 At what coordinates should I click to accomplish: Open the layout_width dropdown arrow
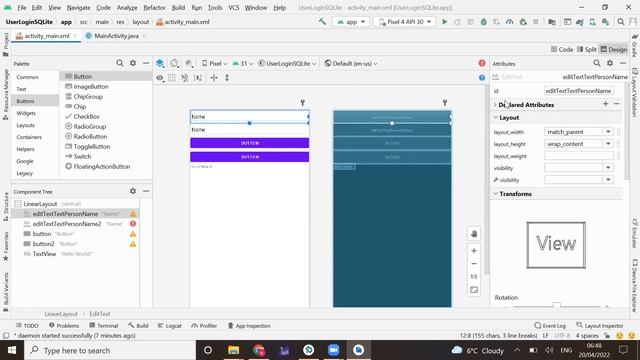point(608,132)
